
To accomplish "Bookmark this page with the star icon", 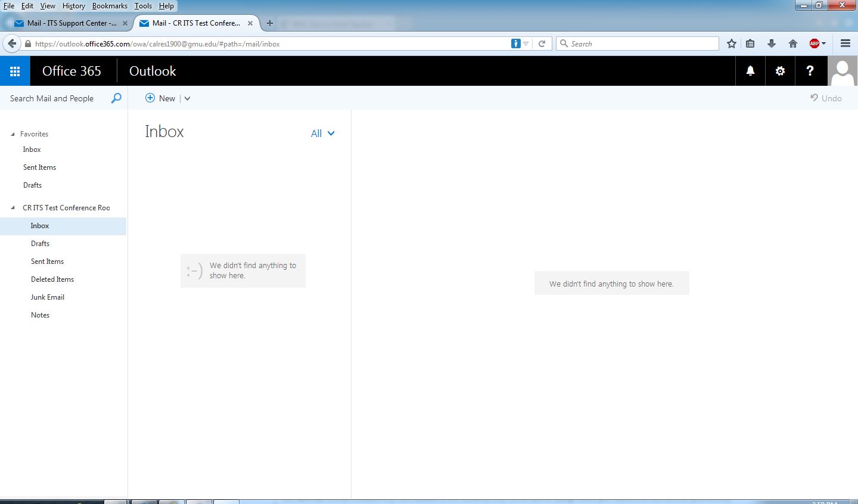I will click(x=732, y=43).
